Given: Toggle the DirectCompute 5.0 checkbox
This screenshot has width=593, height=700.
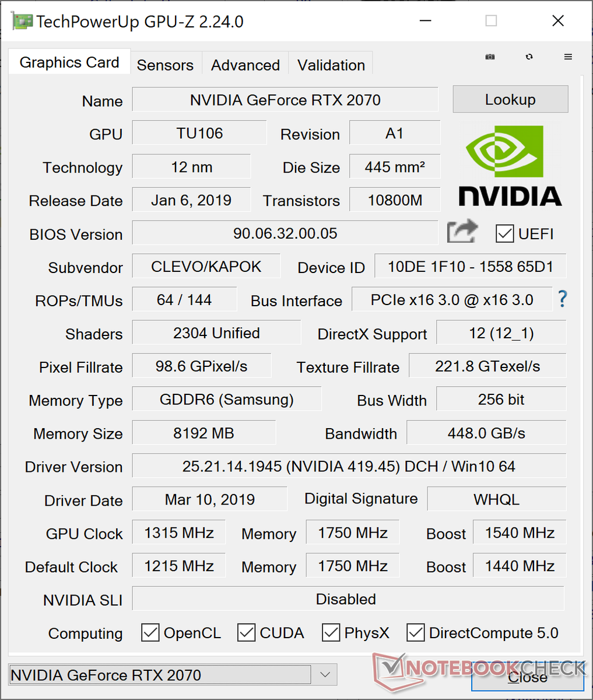Looking at the screenshot, I should tap(416, 633).
